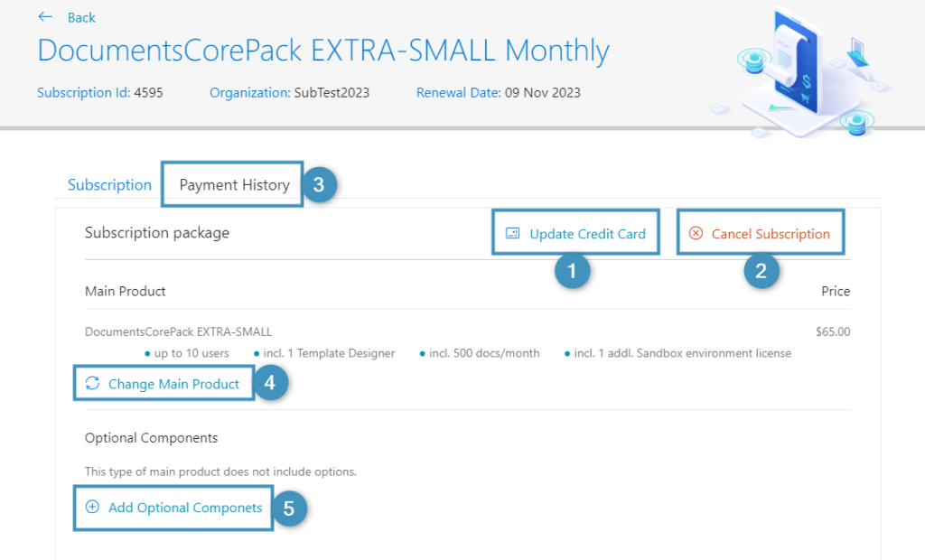Screen dimensions: 925x560
Task: Click the 'up to 10 users' feature text
Action: pos(192,353)
